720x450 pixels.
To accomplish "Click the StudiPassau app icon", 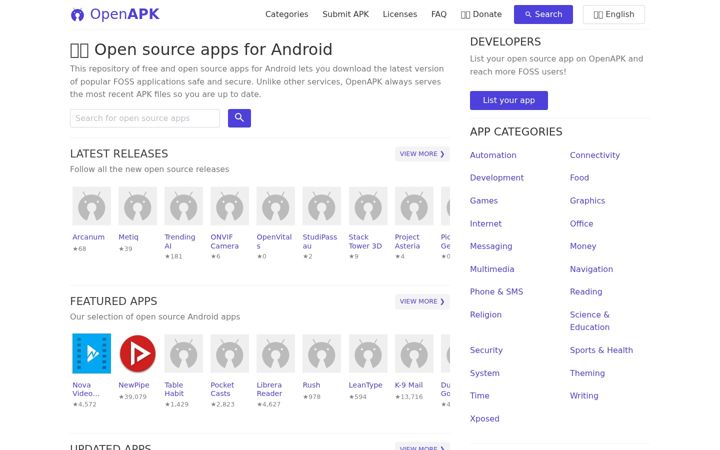I will click(x=321, y=206).
